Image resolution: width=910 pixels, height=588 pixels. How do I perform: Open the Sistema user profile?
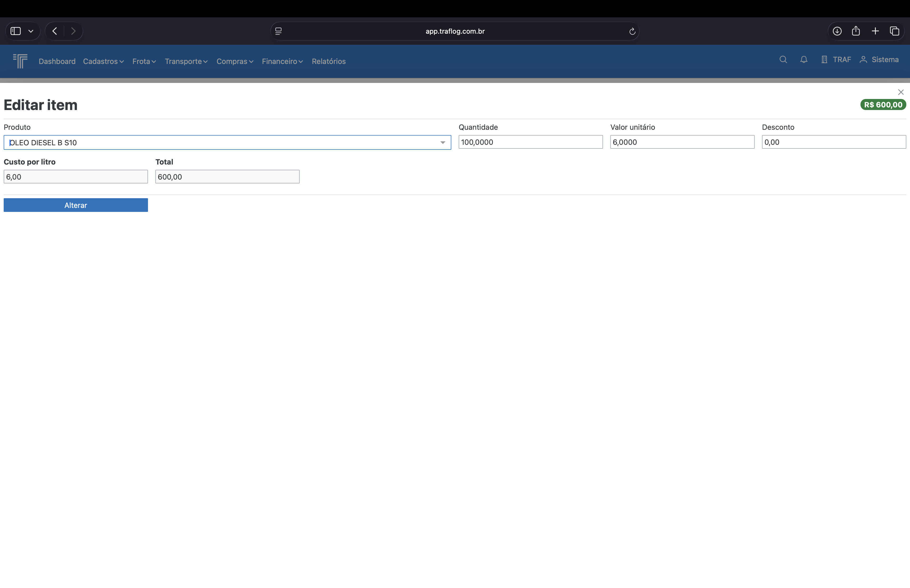(x=879, y=59)
